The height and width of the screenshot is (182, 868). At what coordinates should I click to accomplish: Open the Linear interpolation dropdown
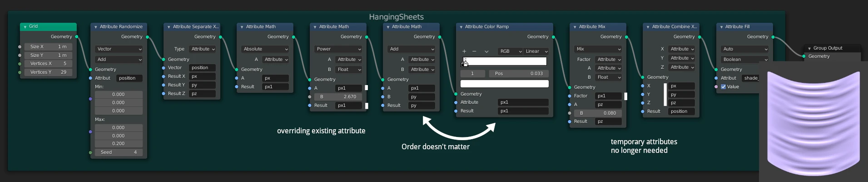click(x=536, y=51)
